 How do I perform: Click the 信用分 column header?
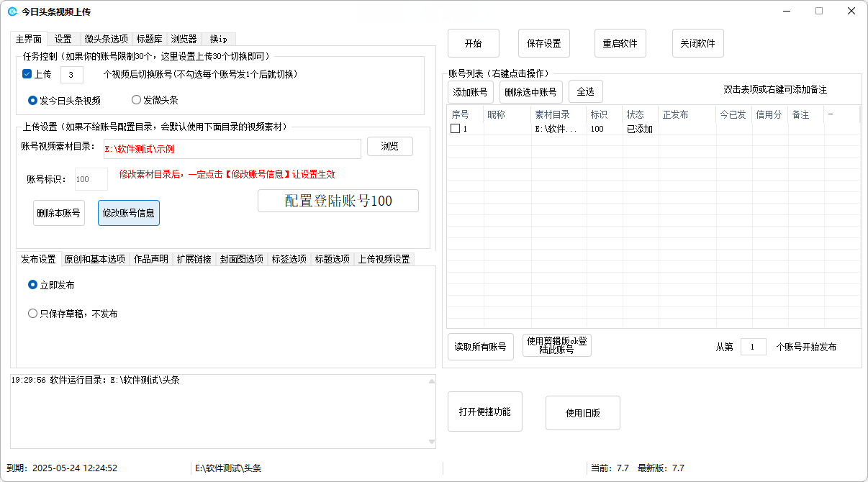click(770, 114)
